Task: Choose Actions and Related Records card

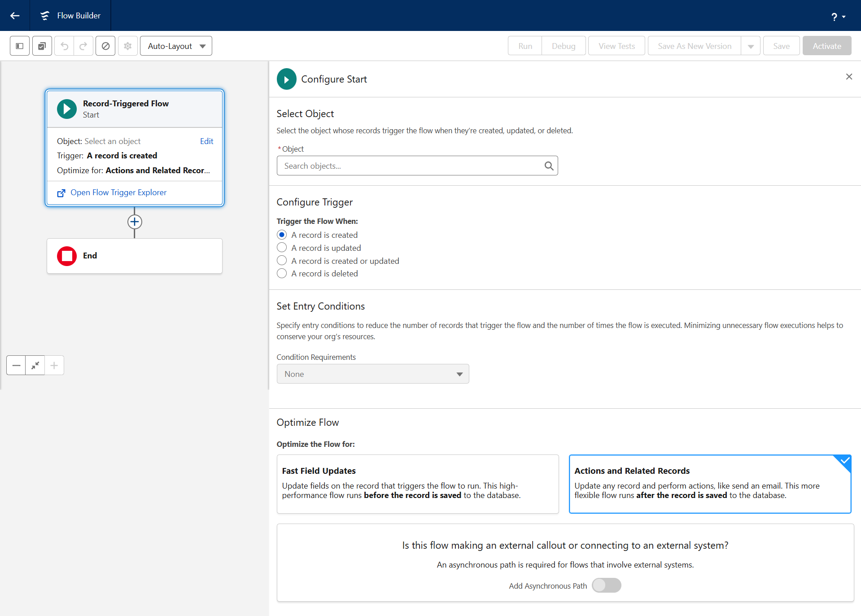Action: (710, 484)
